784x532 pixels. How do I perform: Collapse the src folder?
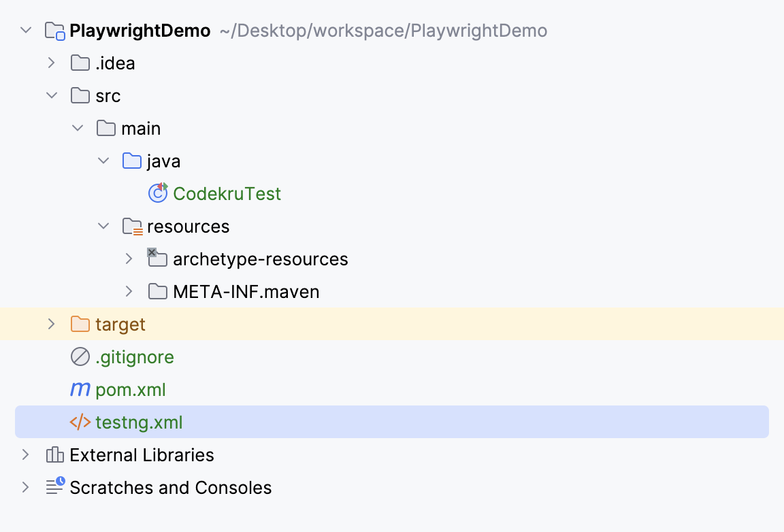pyautogui.click(x=52, y=96)
